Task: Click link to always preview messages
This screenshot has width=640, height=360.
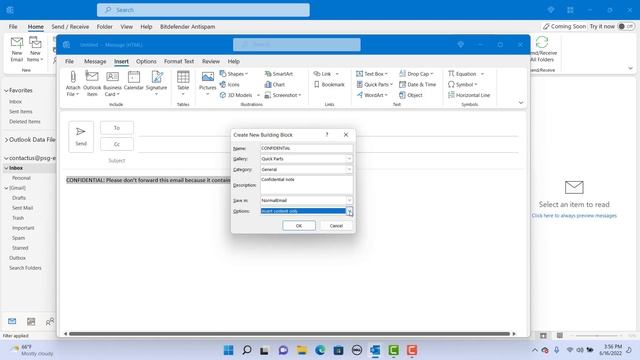Action: 574,216
